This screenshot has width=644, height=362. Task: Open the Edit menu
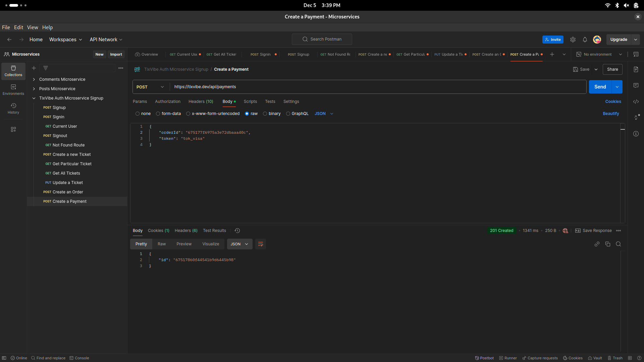pos(18,27)
